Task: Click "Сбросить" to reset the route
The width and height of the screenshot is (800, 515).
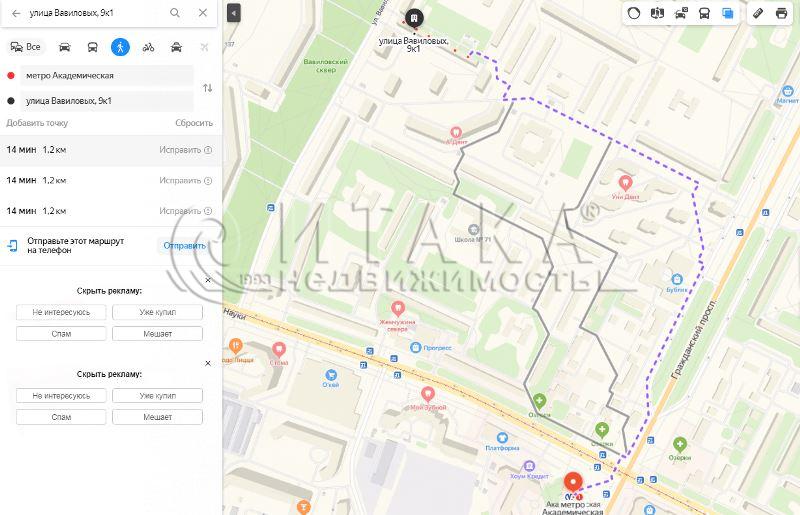Action: 194,123
